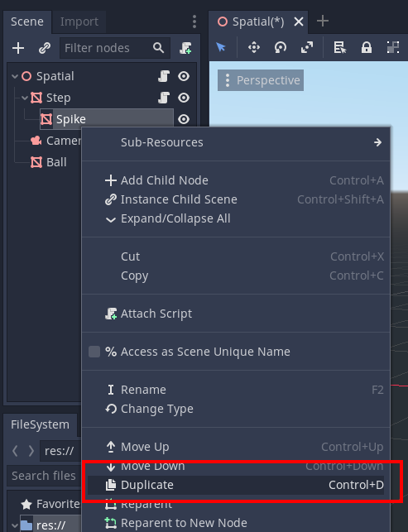
Task: Open the Perspective view menu
Action: [x=261, y=80]
